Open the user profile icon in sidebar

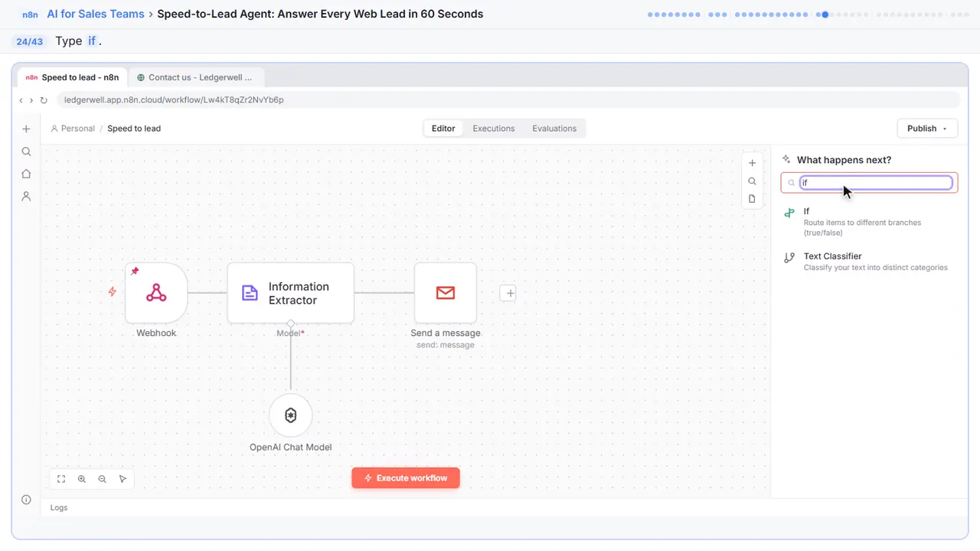[26, 197]
